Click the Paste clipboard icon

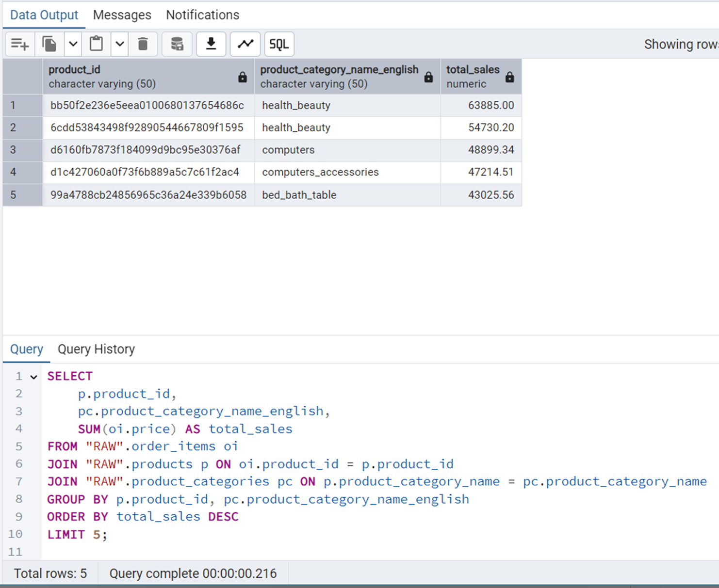[96, 44]
